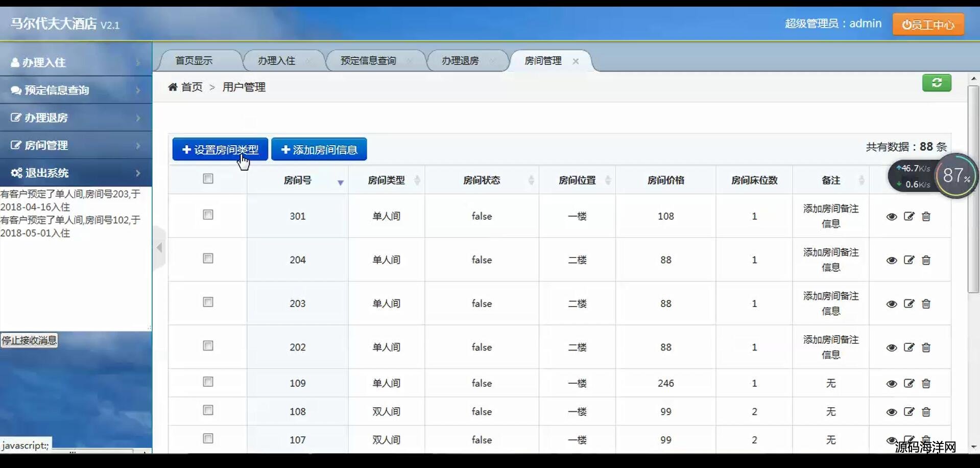Select the checkbox for room 109
The image size is (980, 468).
[x=208, y=382]
